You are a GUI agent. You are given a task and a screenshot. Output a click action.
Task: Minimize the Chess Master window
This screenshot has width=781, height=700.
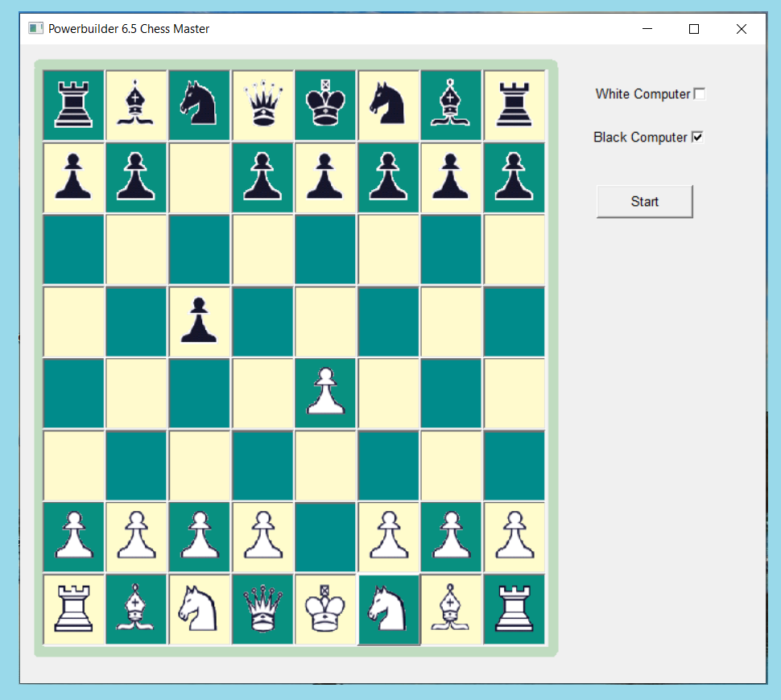point(647,29)
